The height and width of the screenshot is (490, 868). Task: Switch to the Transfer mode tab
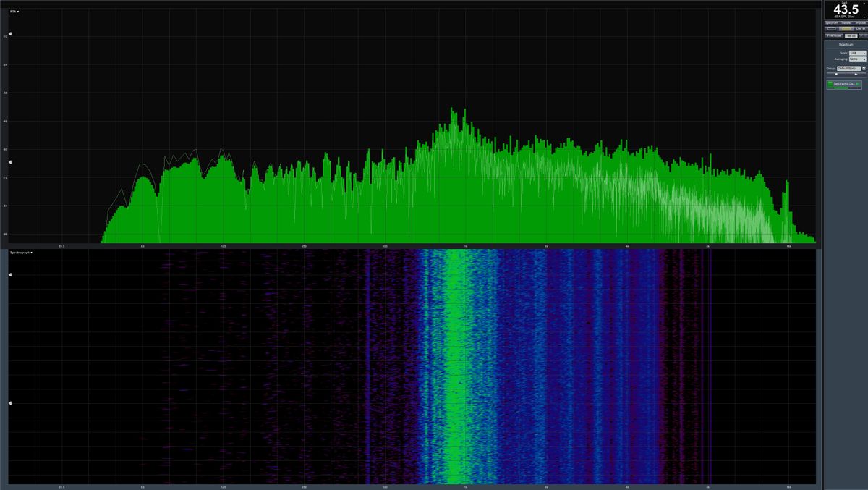(846, 23)
